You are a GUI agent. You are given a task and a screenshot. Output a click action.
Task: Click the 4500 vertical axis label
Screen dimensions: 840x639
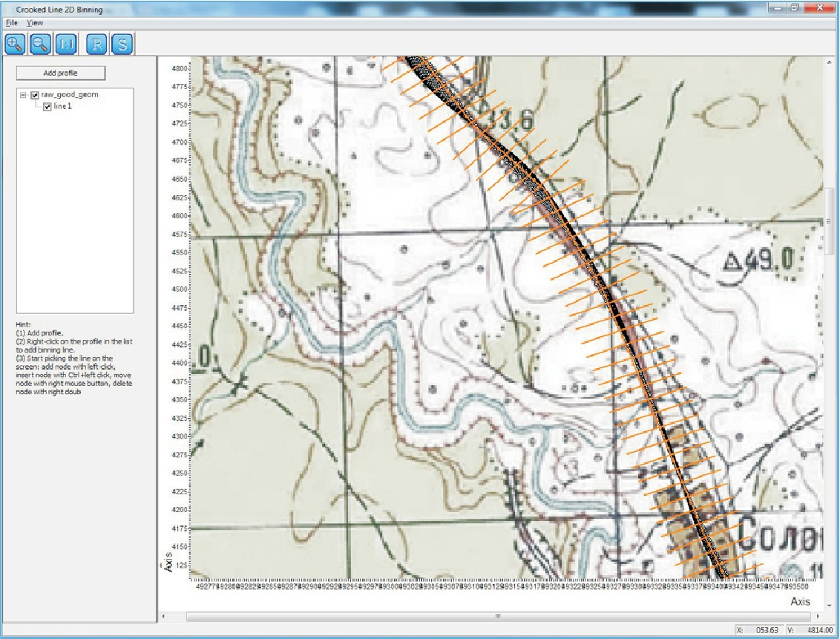[x=180, y=289]
